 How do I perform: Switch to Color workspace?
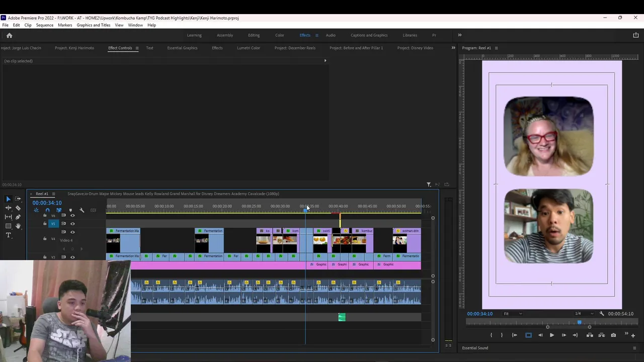point(280,35)
